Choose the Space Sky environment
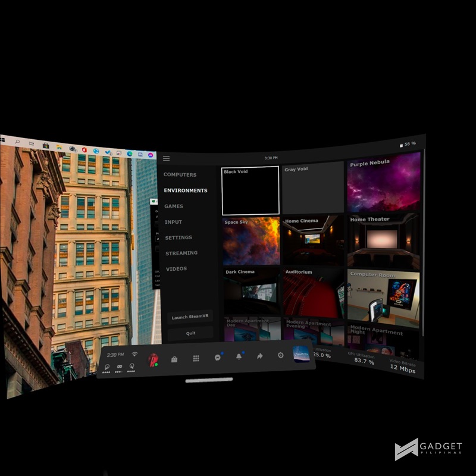The width and height of the screenshot is (476, 476). (251, 241)
